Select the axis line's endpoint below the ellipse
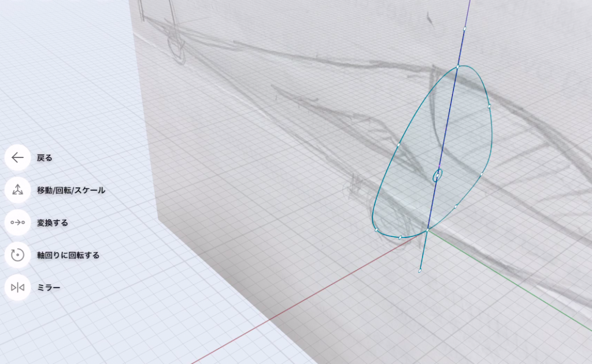The height and width of the screenshot is (364, 592). point(420,270)
